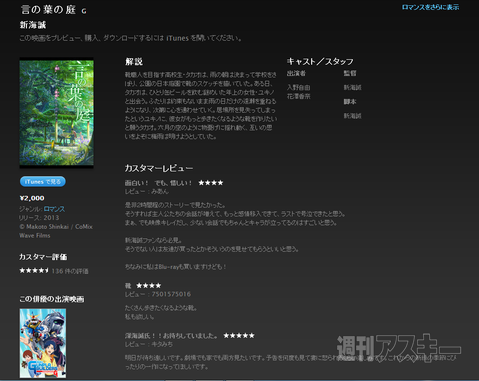
Task: Click the 'ちなみに私はBlu-rayも買いますけども！' review line
Action: coord(176,267)
